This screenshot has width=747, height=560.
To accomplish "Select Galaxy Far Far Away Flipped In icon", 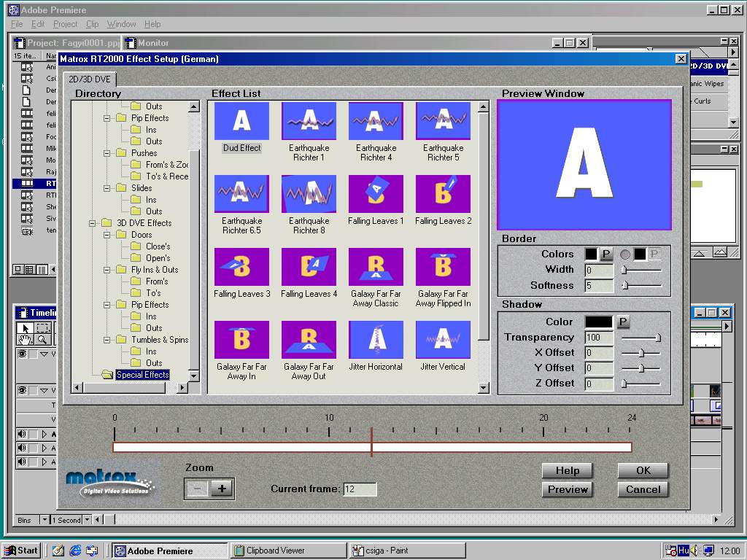I will point(443,267).
